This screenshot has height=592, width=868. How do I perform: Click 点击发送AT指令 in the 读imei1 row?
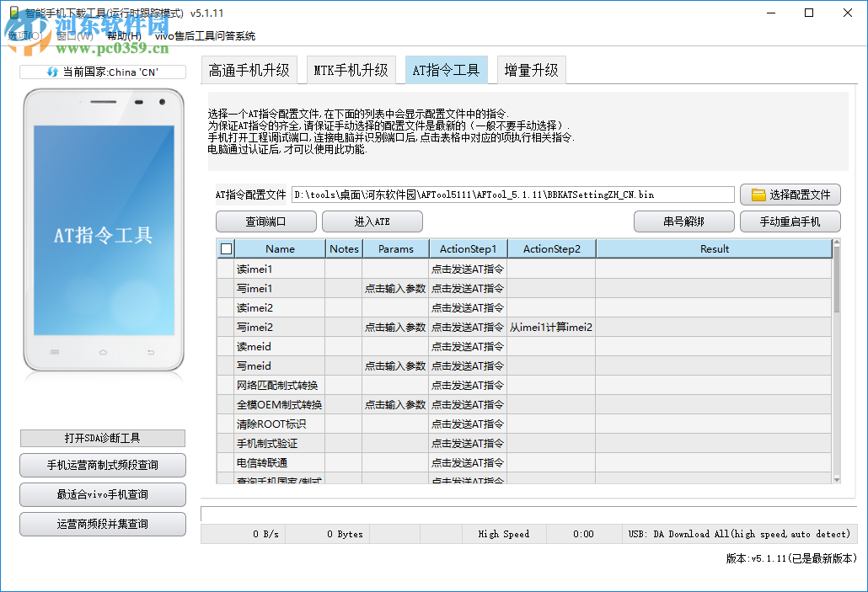pyautogui.click(x=468, y=269)
